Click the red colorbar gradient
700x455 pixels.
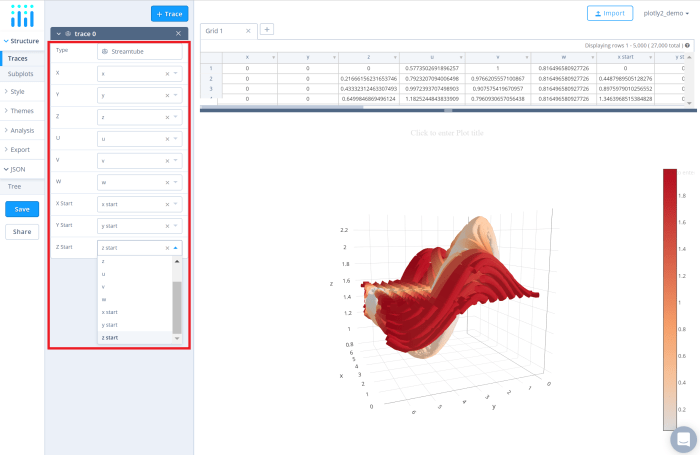click(670, 300)
